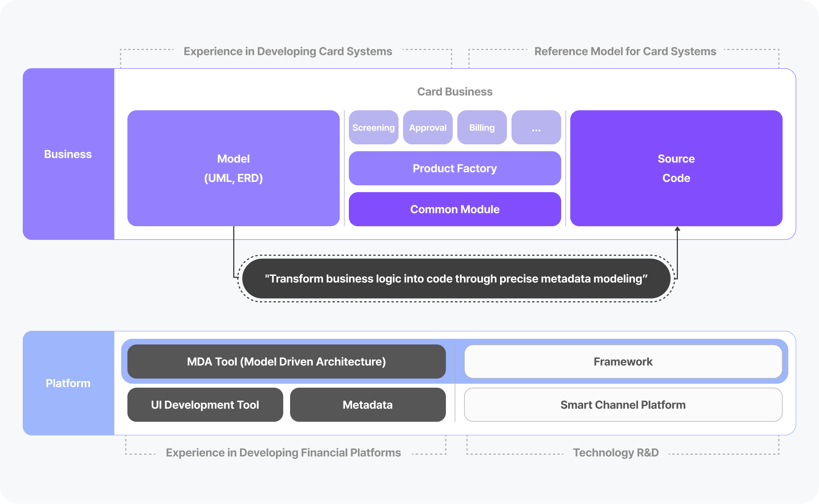This screenshot has width=819, height=504.
Task: Click Reference Model for Card Systems label
Action: point(625,51)
